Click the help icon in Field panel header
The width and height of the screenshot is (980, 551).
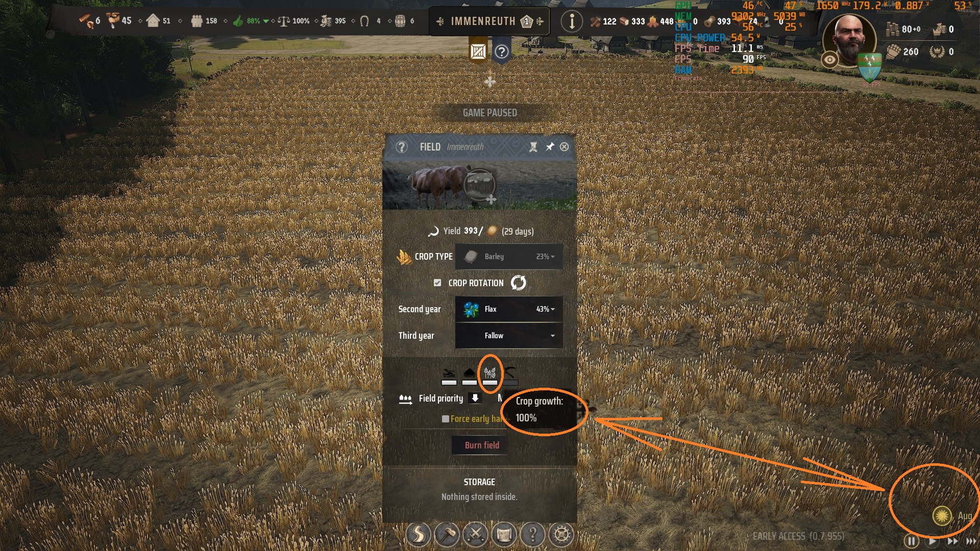402,147
